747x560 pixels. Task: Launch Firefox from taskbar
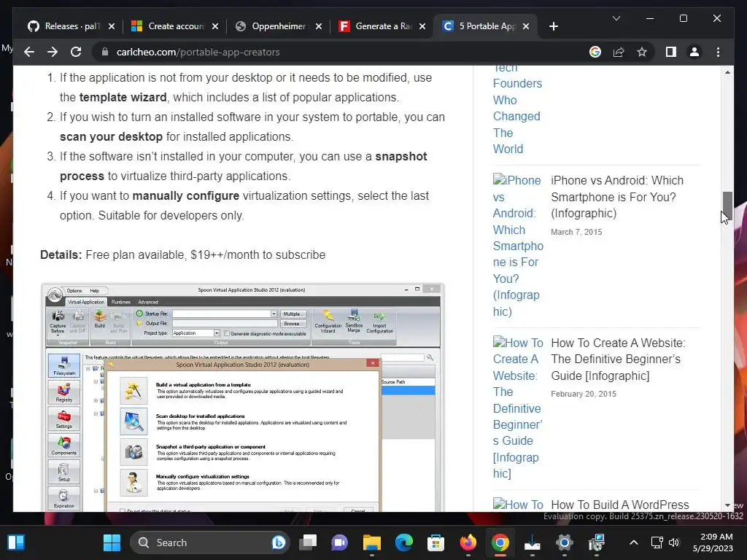coord(468,542)
